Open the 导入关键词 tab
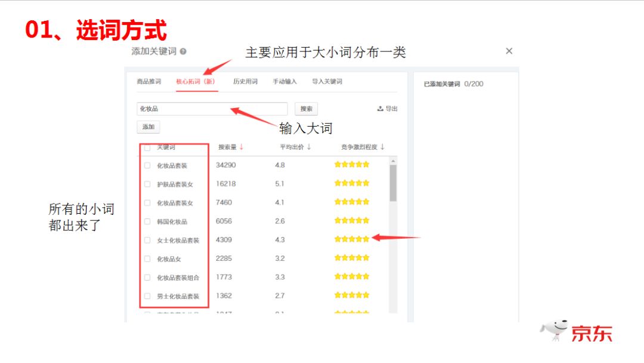The height and width of the screenshot is (363, 644). pos(327,81)
